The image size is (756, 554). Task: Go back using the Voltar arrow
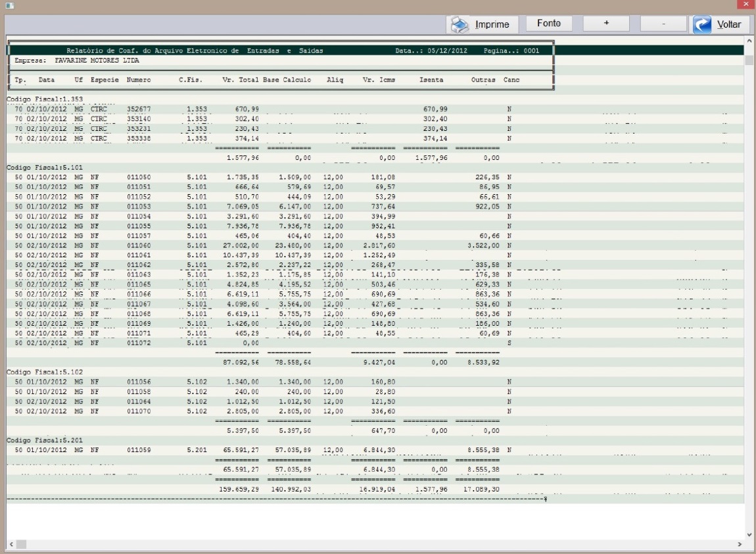point(703,25)
